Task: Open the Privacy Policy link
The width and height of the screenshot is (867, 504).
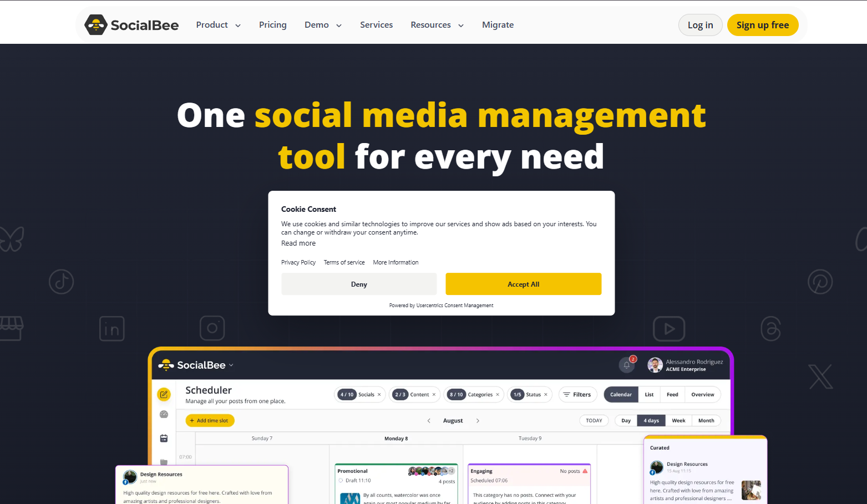Action: pyautogui.click(x=298, y=262)
